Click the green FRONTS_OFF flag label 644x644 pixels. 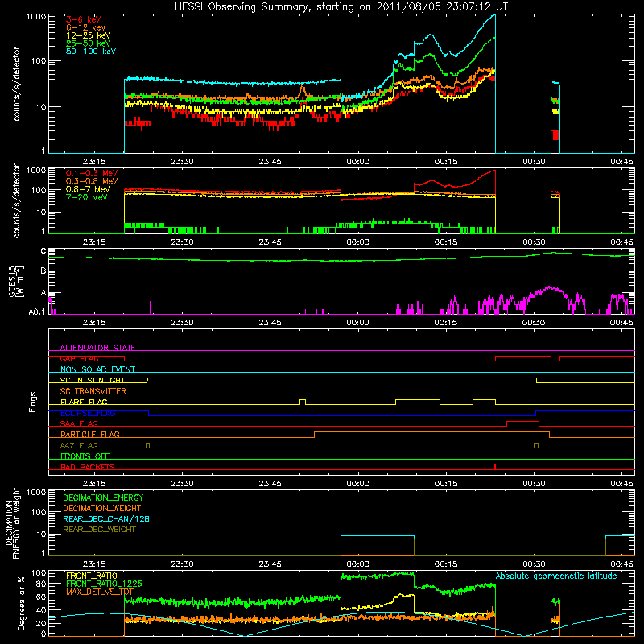click(x=85, y=456)
